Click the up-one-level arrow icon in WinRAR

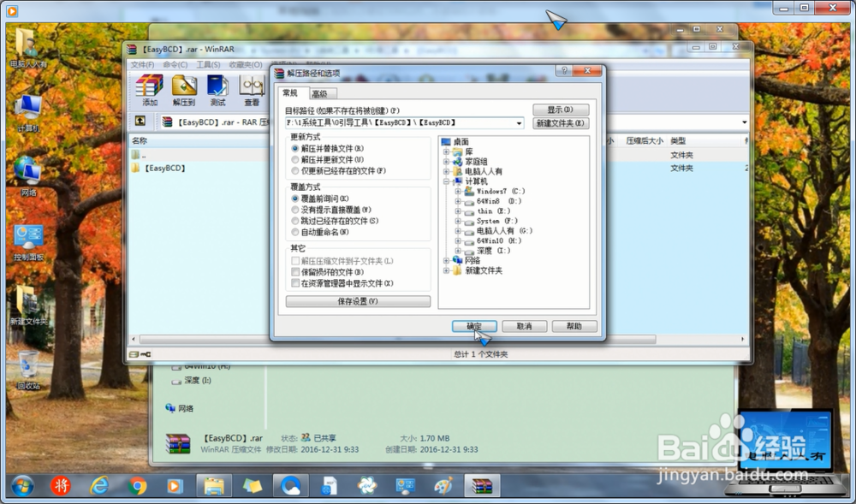click(x=140, y=122)
